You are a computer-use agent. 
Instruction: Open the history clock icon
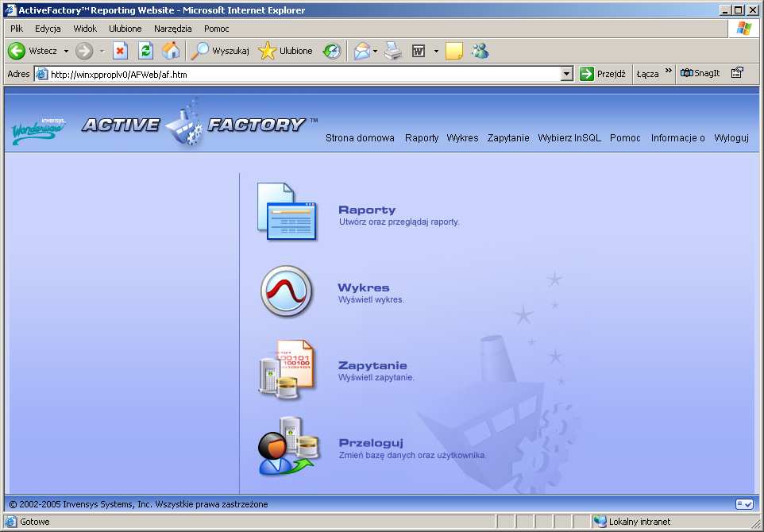(x=332, y=51)
